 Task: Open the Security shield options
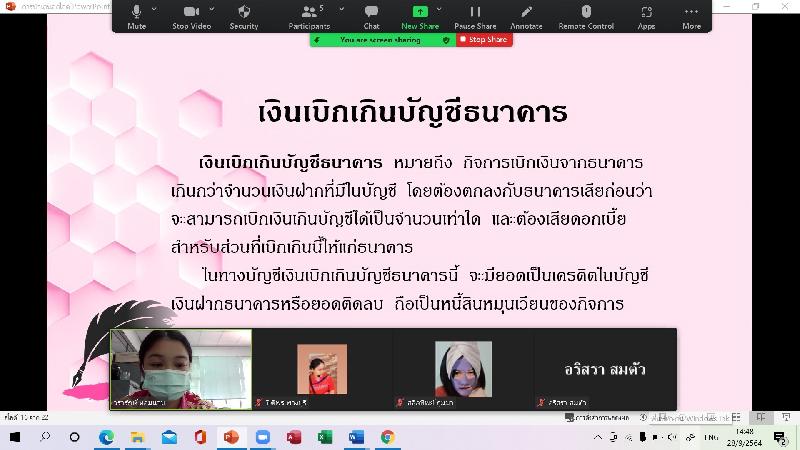[x=243, y=15]
